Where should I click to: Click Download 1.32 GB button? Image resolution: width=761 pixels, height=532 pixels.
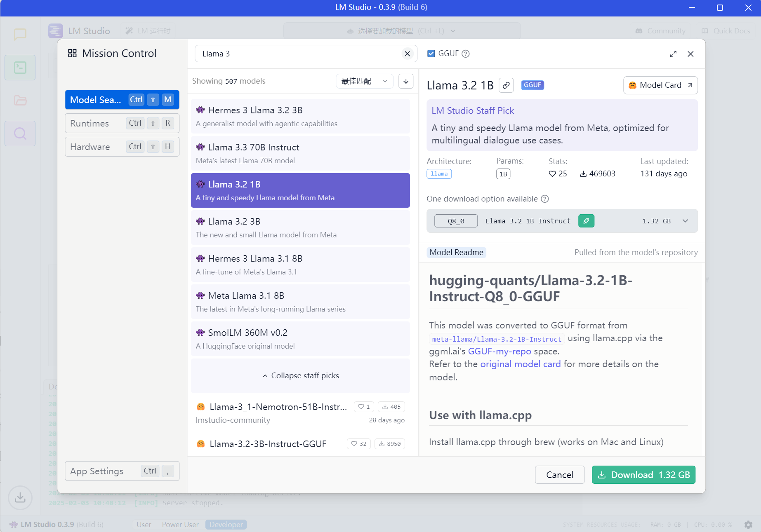(x=643, y=475)
